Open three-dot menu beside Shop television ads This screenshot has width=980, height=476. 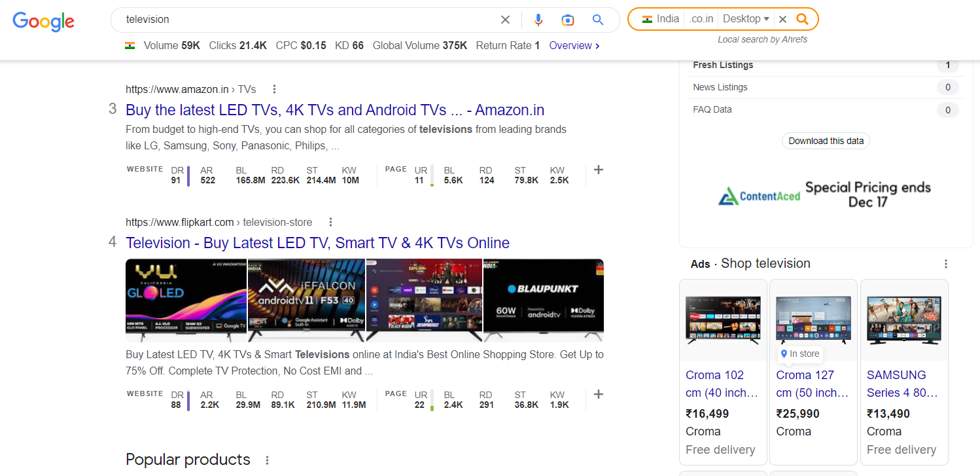point(945,264)
